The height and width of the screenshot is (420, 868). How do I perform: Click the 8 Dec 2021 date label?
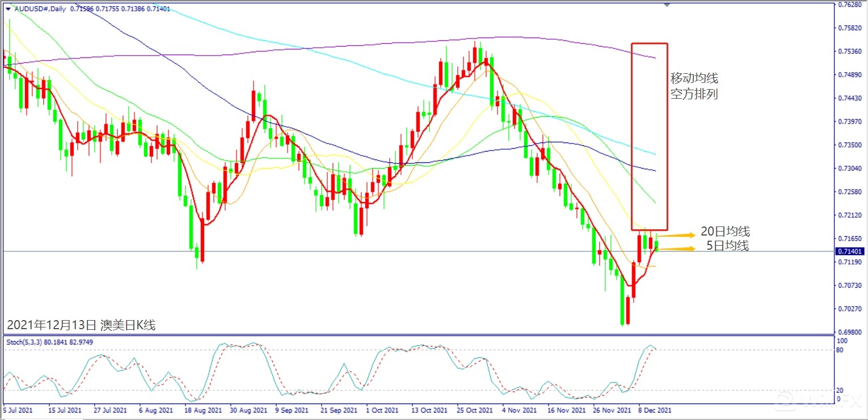tap(654, 409)
